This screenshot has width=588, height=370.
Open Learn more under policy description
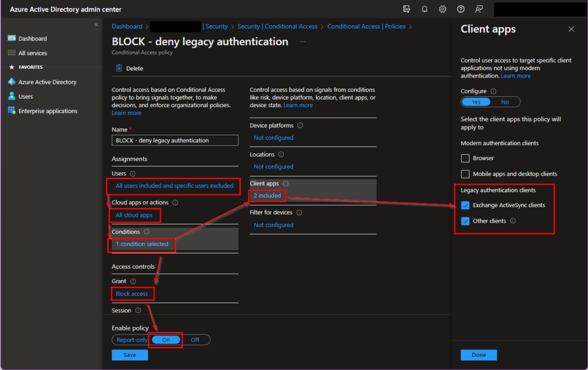[126, 113]
